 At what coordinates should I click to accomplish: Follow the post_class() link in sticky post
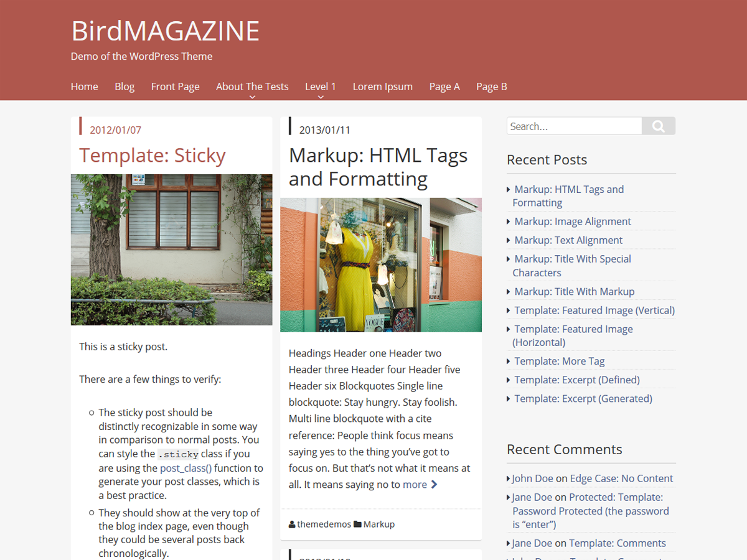[x=185, y=468]
